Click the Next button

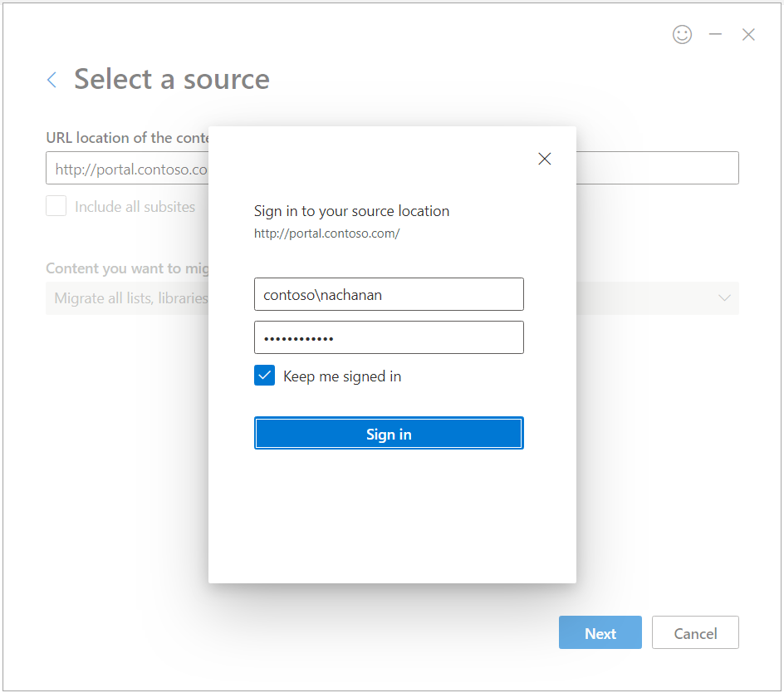point(600,633)
